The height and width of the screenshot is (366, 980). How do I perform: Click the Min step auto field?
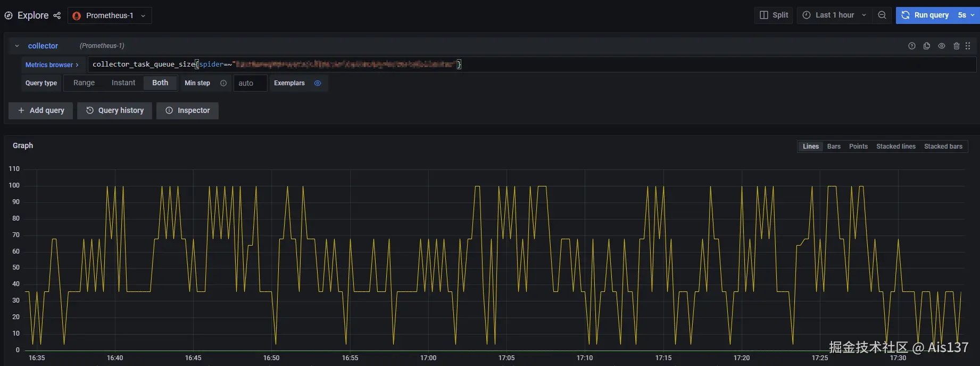click(x=250, y=83)
